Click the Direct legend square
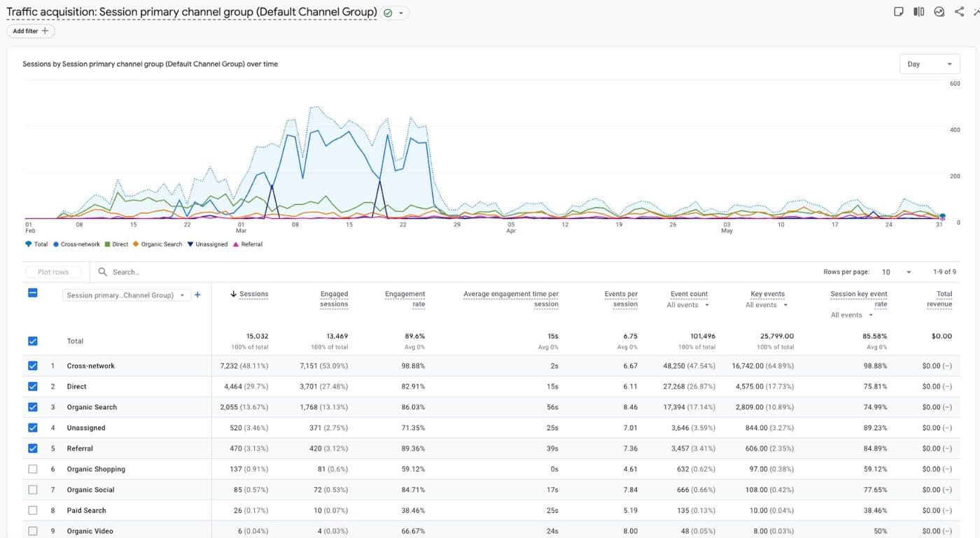 coord(107,244)
